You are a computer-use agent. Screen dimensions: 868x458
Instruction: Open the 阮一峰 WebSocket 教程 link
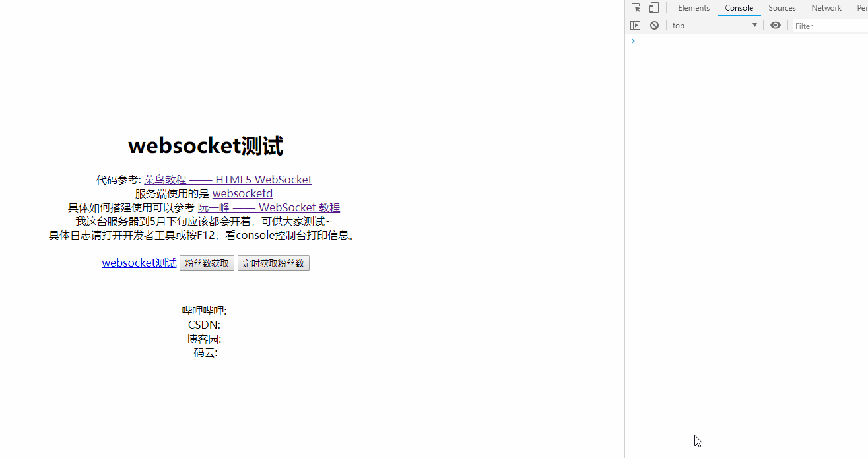269,207
